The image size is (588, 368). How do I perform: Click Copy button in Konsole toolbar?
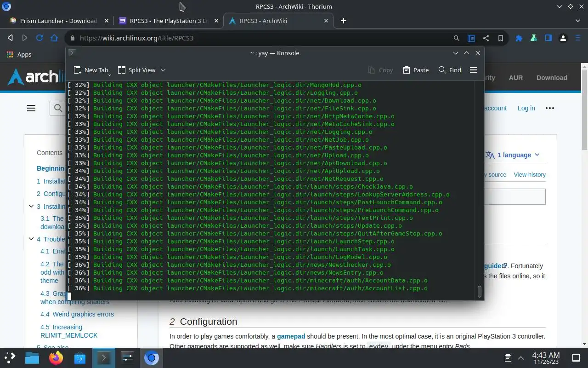381,70
